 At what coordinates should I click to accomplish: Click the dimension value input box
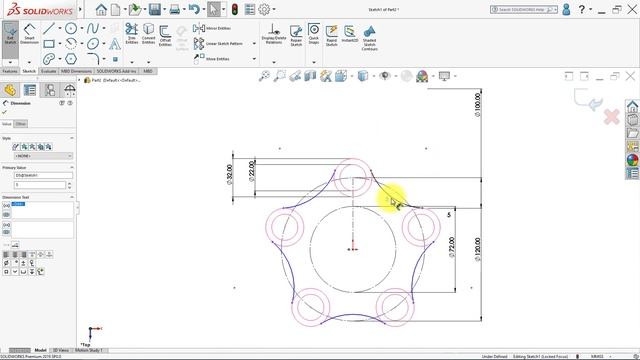pos(40,185)
